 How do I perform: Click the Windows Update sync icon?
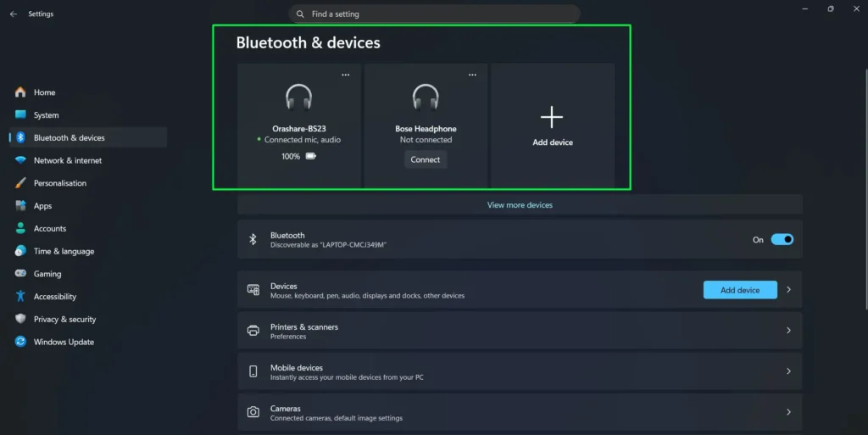click(x=20, y=342)
